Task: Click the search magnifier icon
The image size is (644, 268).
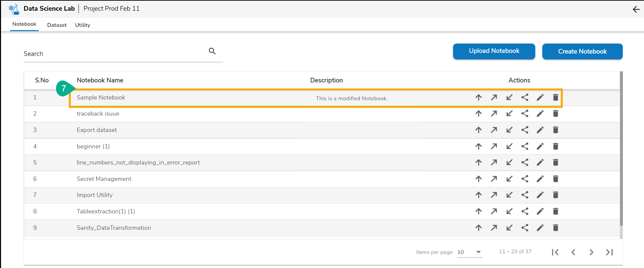Action: 212,51
